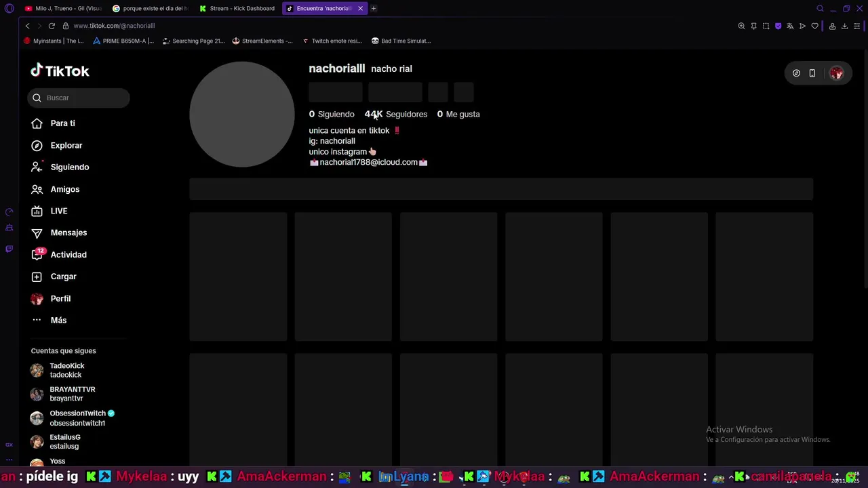Open the LIVE section
Image resolution: width=868 pixels, height=488 pixels.
point(58,211)
